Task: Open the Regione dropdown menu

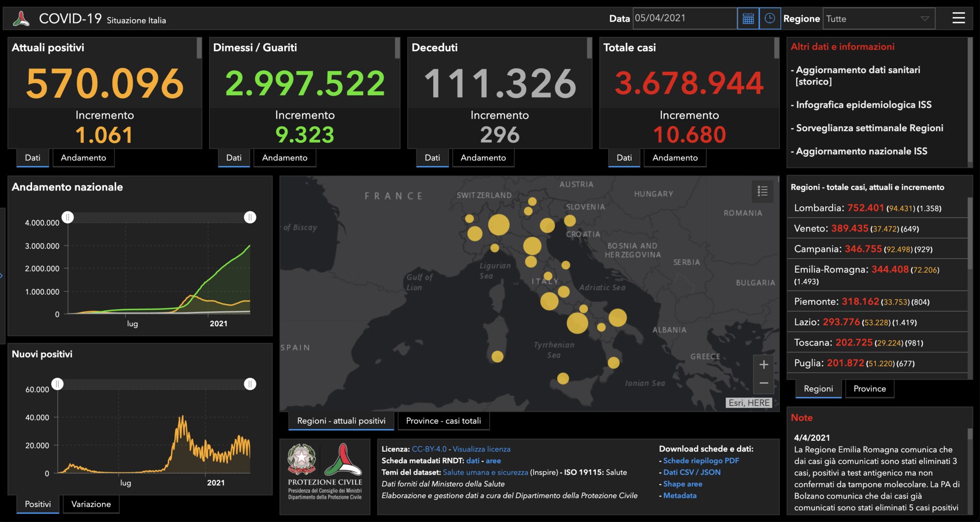Action: pyautogui.click(x=879, y=19)
